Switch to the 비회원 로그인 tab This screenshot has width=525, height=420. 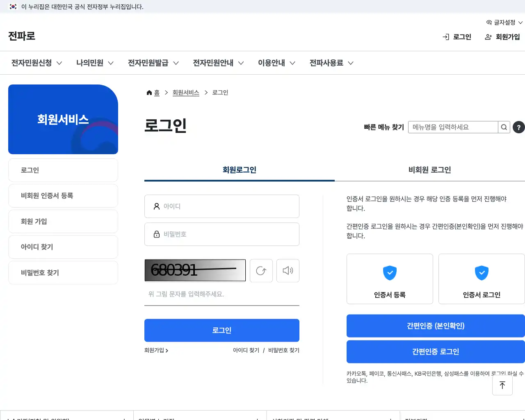tap(430, 170)
